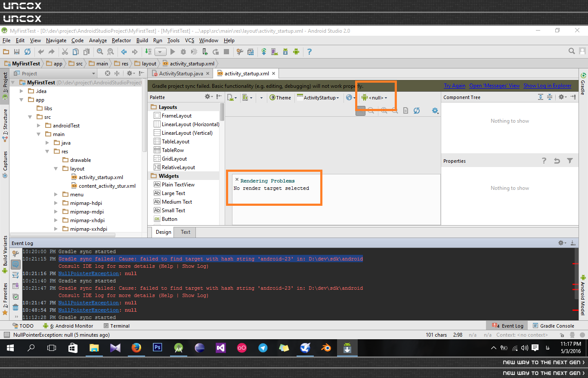Open the run configuration dropdown

pyautogui.click(x=160, y=52)
